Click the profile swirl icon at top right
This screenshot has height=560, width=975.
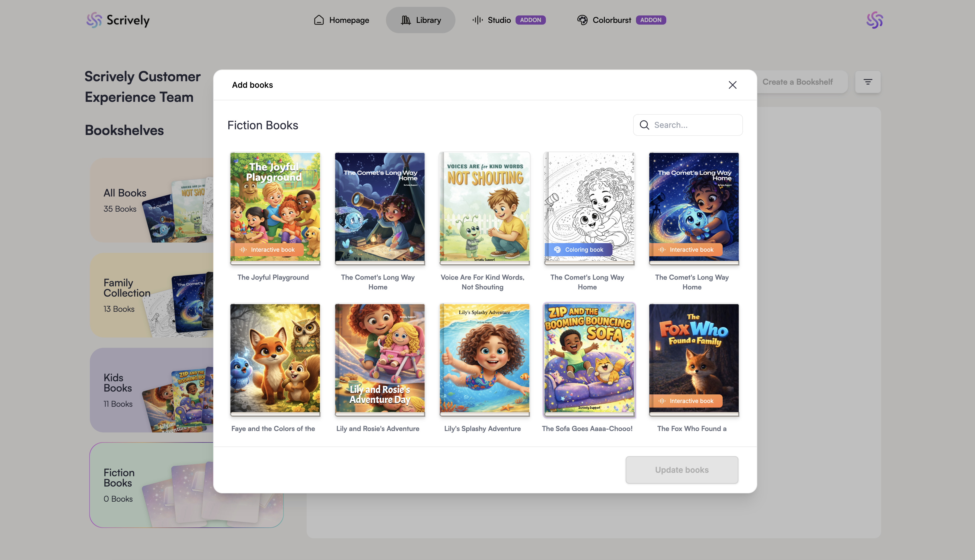coord(874,20)
